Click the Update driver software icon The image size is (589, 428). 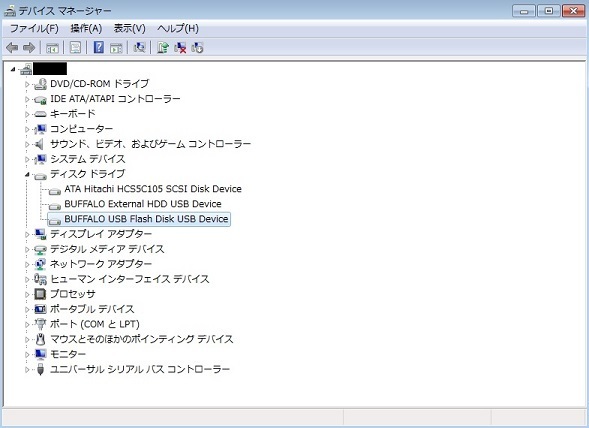click(x=163, y=48)
